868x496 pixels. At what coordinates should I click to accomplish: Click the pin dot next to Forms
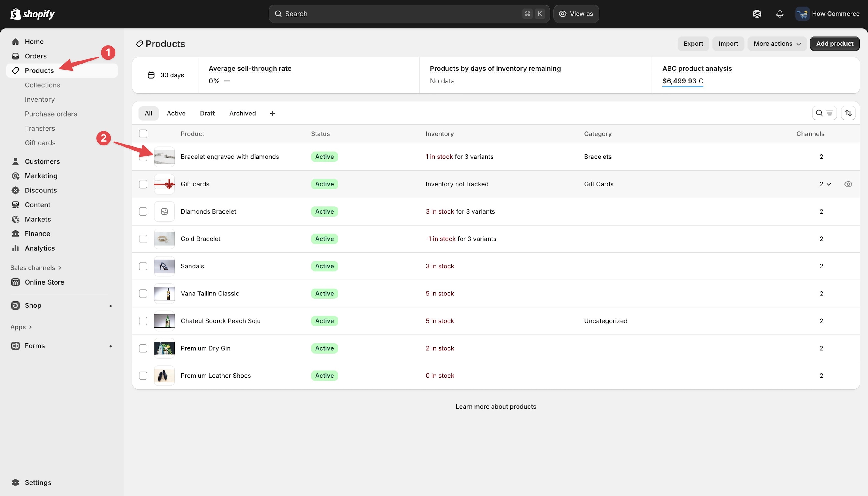[x=111, y=346]
